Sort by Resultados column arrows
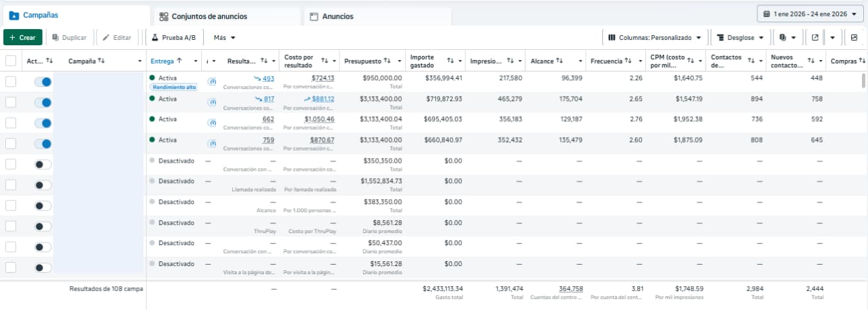Screen dimensions: 868x310 [265, 61]
